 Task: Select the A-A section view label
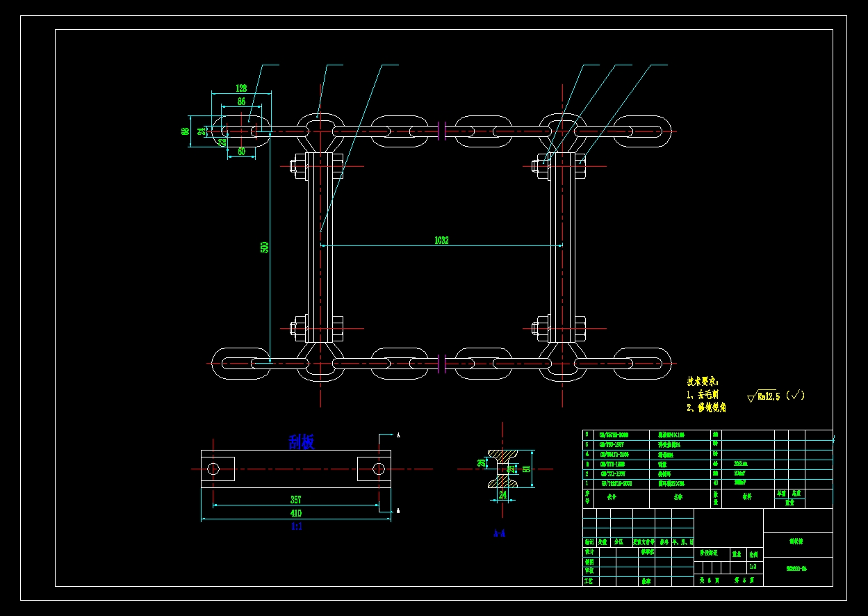499,533
